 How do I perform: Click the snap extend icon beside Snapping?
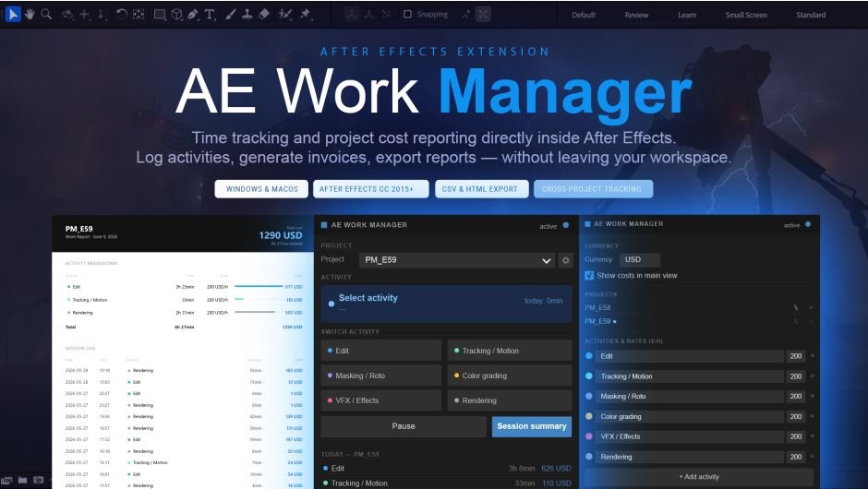465,15
